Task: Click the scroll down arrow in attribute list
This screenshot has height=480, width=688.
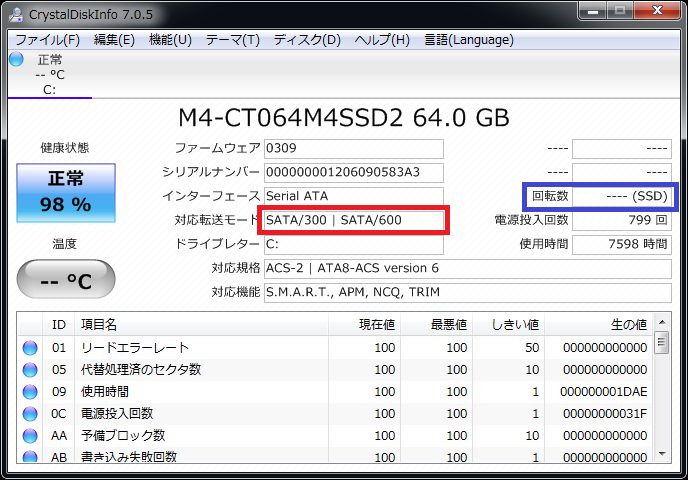Action: (662, 454)
